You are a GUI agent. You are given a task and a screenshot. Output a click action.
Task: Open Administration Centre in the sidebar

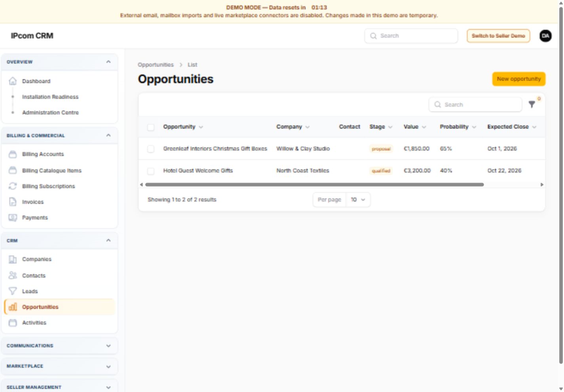[x=50, y=112]
